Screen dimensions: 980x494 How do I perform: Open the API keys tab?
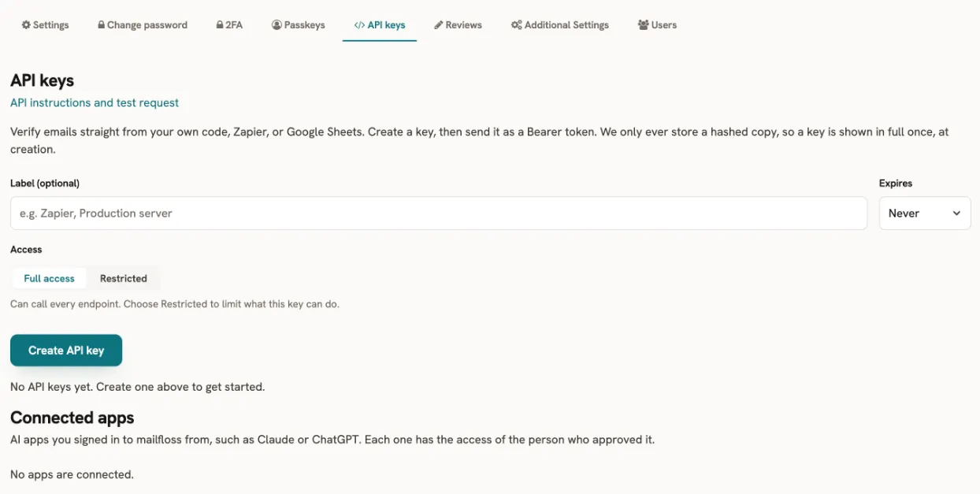coord(380,25)
